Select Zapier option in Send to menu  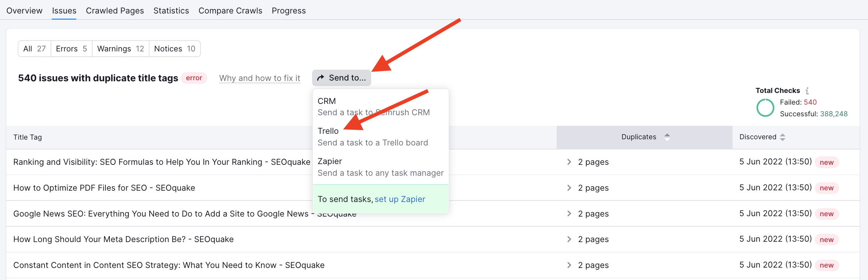point(381,167)
